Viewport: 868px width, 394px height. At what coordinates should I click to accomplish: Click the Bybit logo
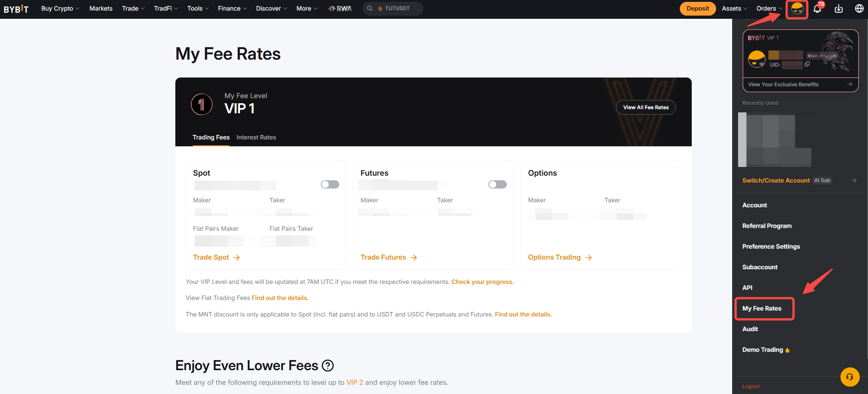(16, 9)
